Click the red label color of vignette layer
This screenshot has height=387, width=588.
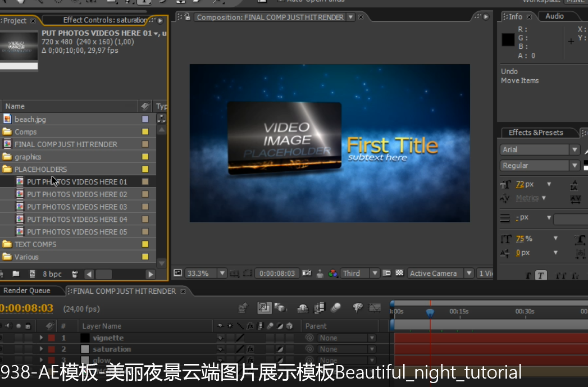click(x=52, y=338)
